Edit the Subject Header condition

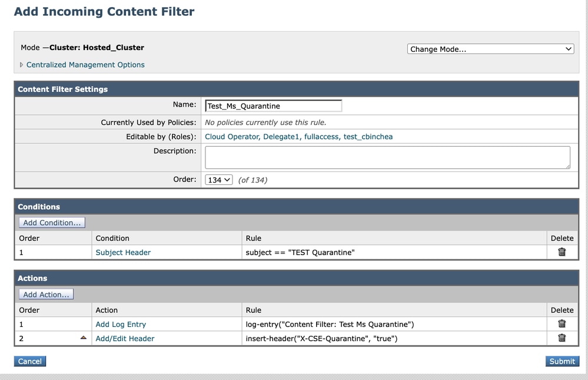[122, 252]
